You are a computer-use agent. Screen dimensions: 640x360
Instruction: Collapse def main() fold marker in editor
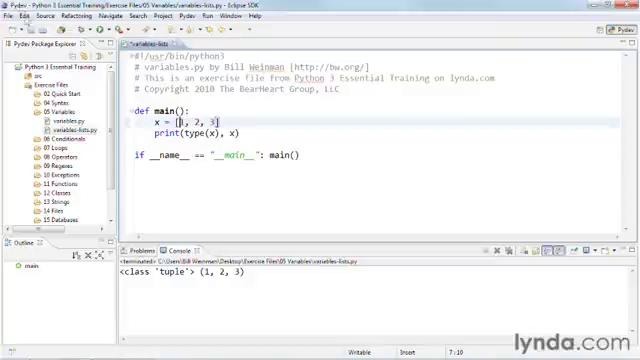131,111
